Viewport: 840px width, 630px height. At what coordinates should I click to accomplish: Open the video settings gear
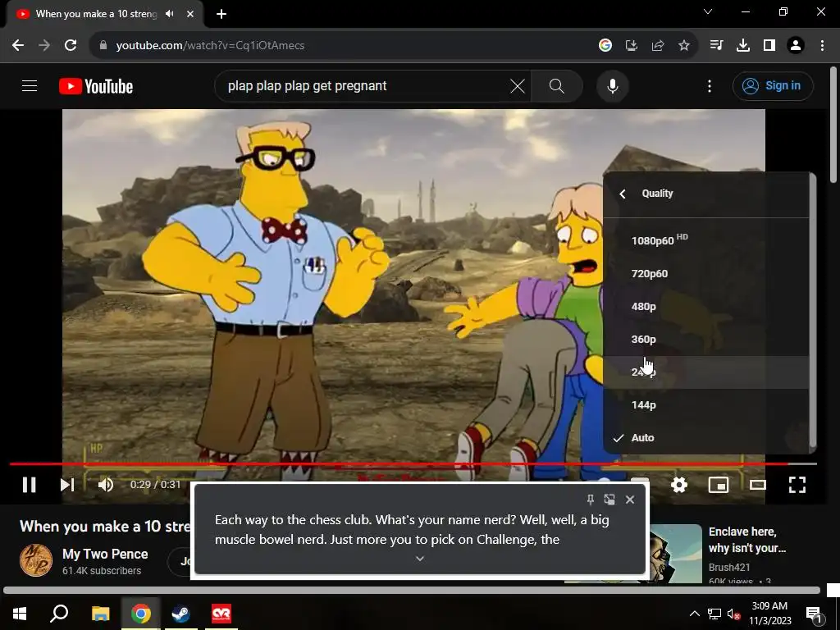(x=678, y=485)
